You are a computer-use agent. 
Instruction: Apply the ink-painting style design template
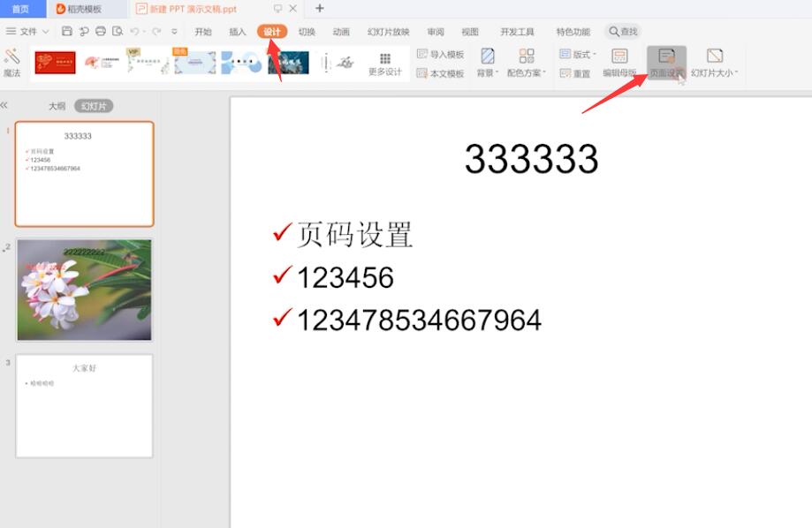coord(337,63)
